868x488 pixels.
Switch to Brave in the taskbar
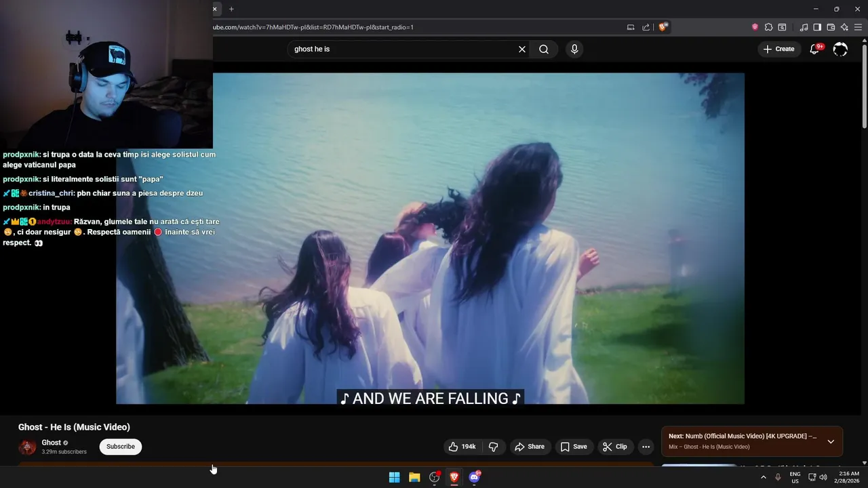pos(454,477)
